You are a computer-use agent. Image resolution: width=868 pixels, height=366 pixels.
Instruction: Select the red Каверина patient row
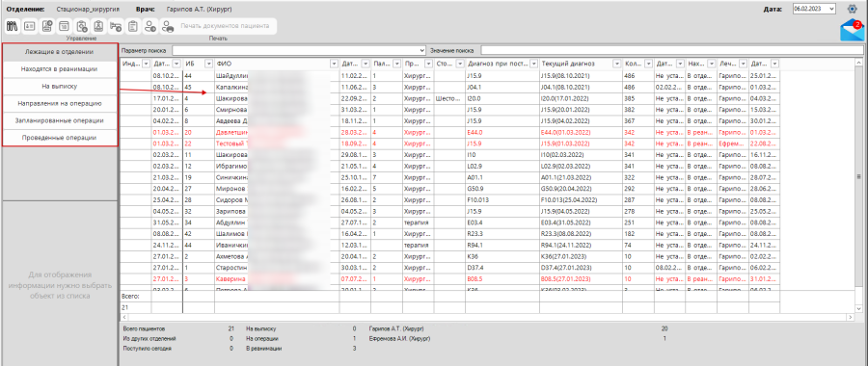point(449,279)
